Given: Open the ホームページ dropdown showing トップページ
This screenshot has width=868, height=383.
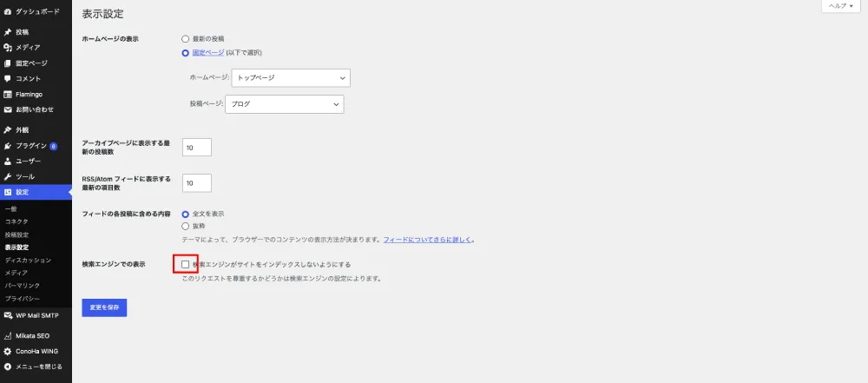Looking at the screenshot, I should (291, 78).
